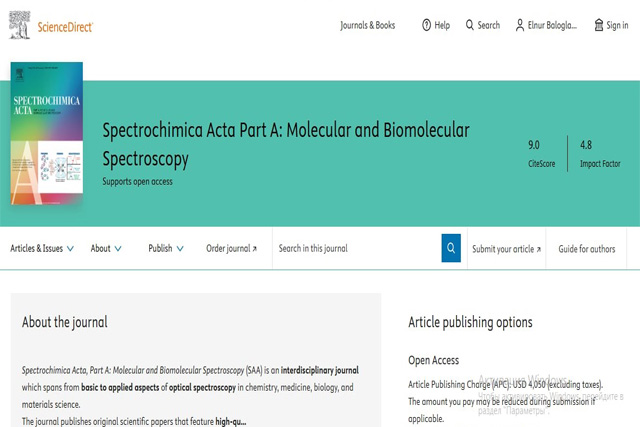This screenshot has width=640, height=427.
Task: Expand the Articles & Issues dropdown
Action: [x=42, y=248]
